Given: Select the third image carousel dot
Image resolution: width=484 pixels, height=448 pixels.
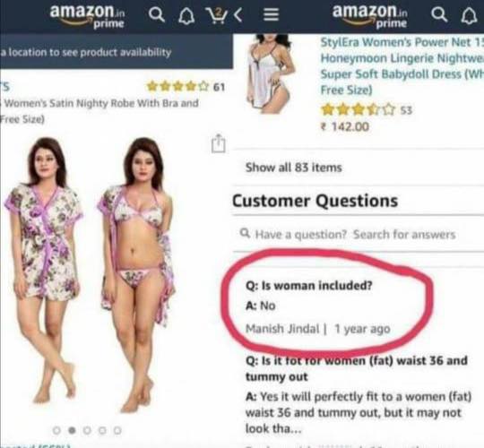Looking at the screenshot, I should [87, 430].
